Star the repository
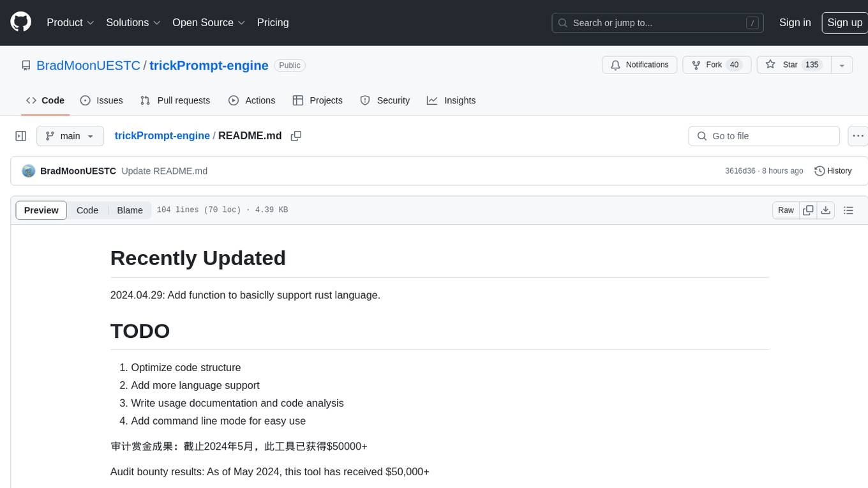Image resolution: width=868 pixels, height=488 pixels. pos(793,65)
